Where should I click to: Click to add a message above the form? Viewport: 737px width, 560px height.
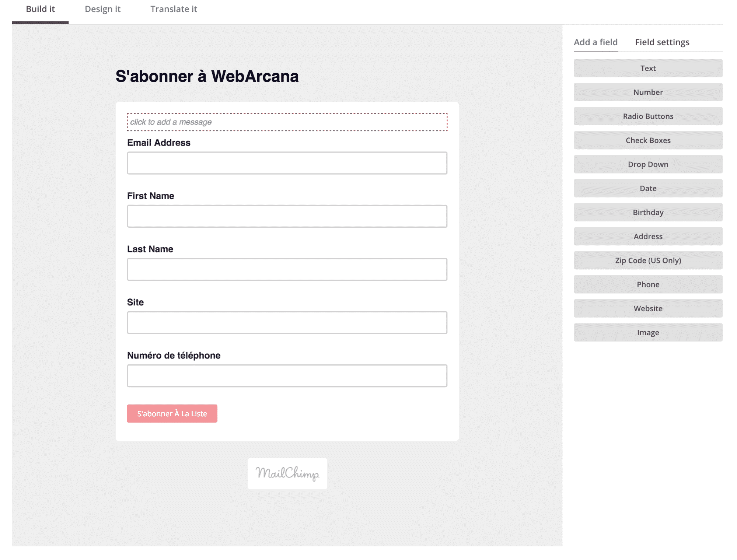click(x=287, y=122)
